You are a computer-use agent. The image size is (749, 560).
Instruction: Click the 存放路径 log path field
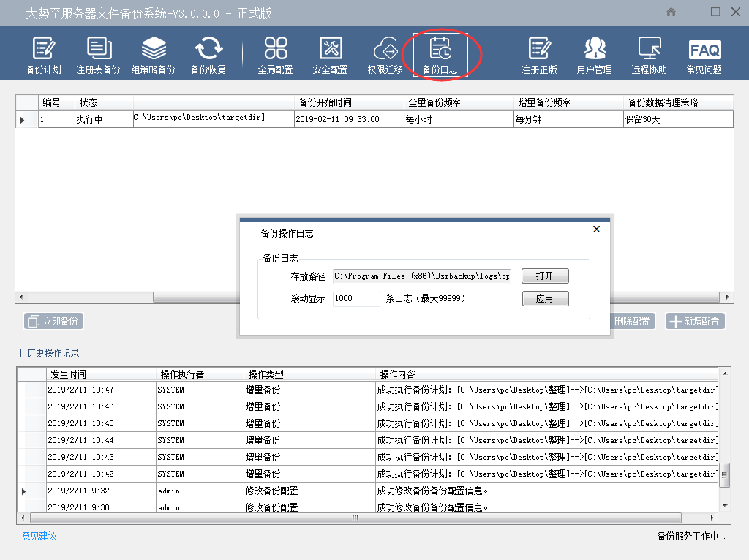[422, 276]
